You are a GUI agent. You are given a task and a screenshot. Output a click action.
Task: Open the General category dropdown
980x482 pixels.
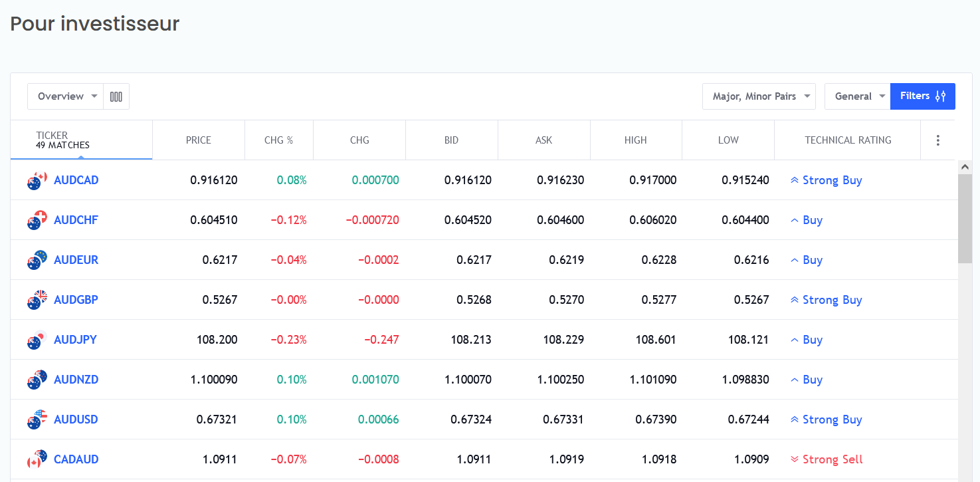coord(858,96)
